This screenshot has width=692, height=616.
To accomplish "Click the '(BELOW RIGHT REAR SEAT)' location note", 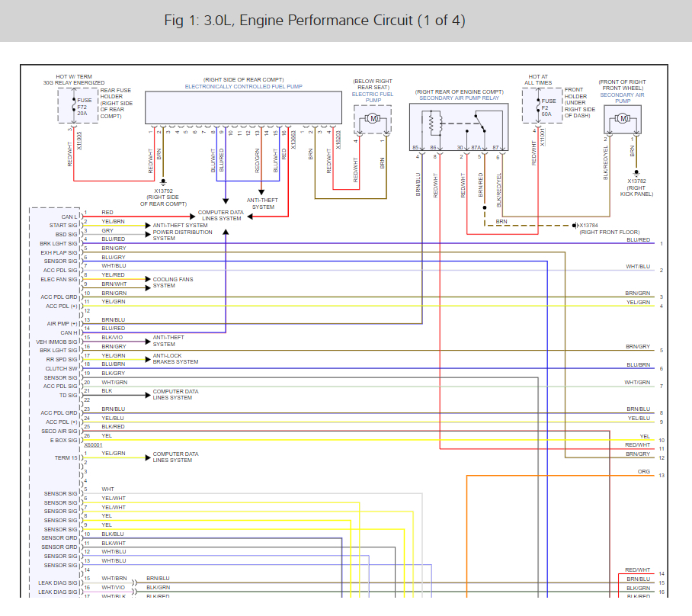I will click(x=373, y=85).
